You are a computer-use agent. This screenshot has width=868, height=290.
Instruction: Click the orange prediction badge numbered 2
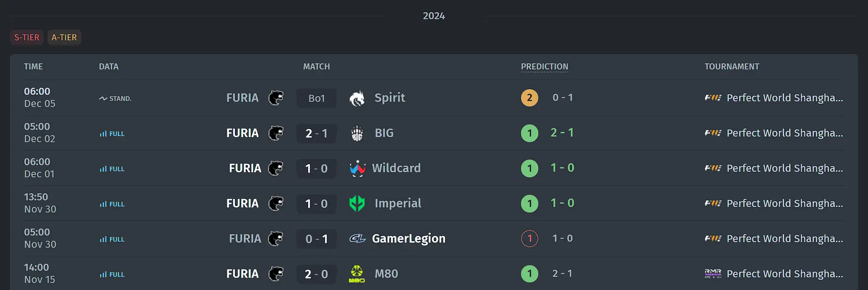point(529,98)
